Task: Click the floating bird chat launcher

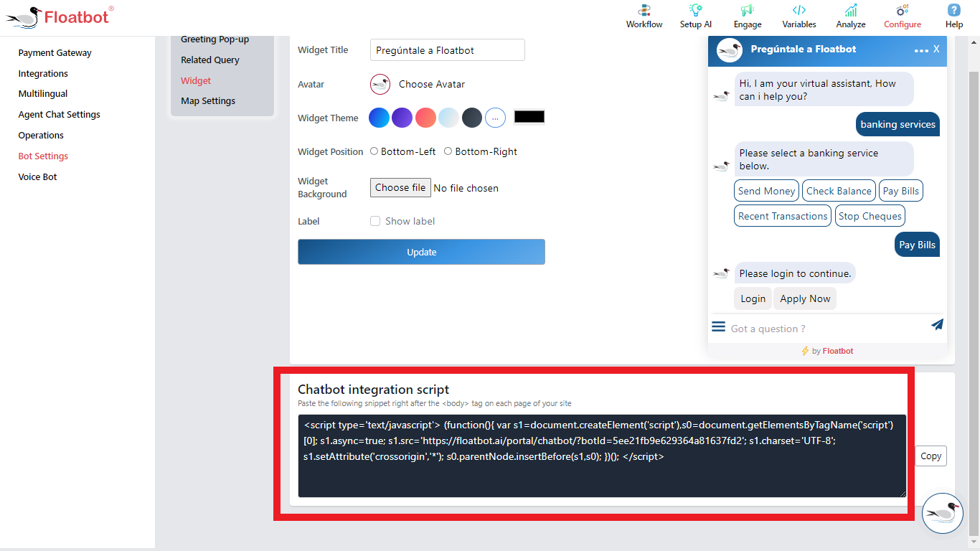Action: tap(942, 513)
